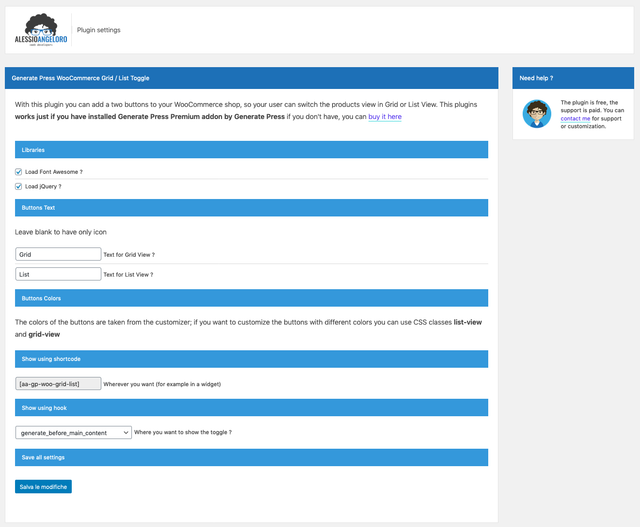Viewport: 640px width, 527px height.
Task: Click Where you want to show the toggle text
Action: point(183,432)
